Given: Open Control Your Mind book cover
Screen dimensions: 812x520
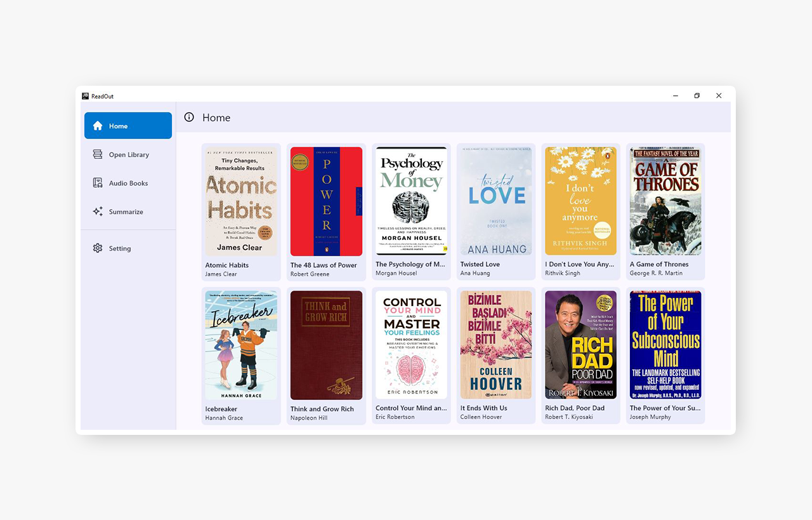Looking at the screenshot, I should tap(411, 345).
